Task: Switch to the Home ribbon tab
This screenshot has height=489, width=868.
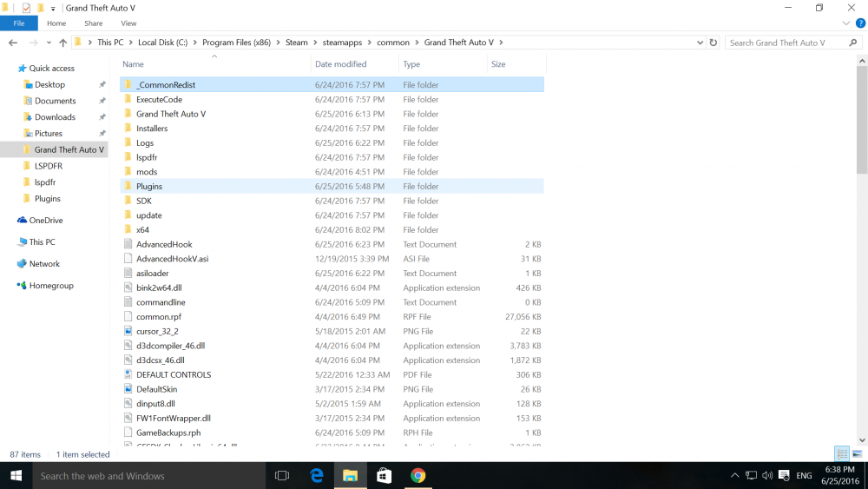Action: point(56,23)
